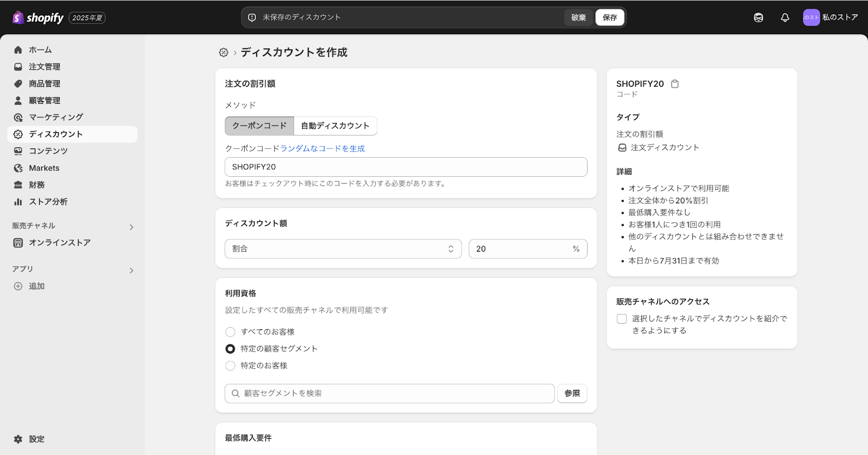The image size is (868, 455).
Task: Click the orders inbox icon beside 注文管理
Action: tap(18, 67)
